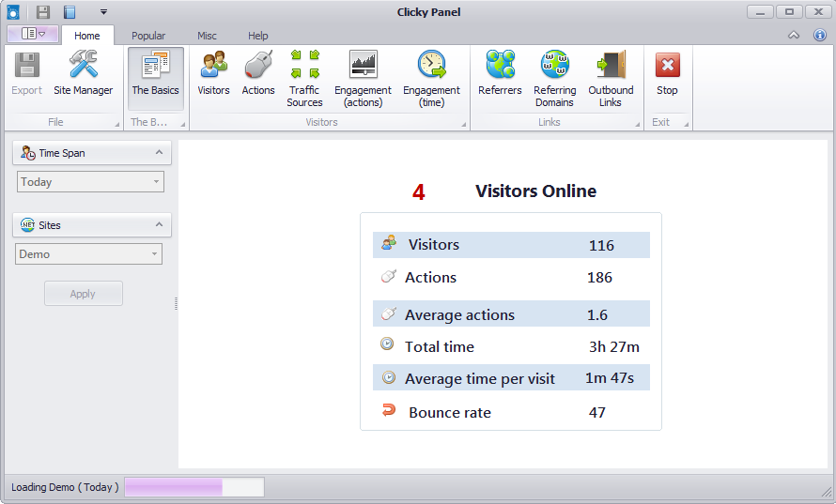Open Engagement (actions) chart
Image resolution: width=836 pixels, height=504 pixels.
click(x=364, y=79)
